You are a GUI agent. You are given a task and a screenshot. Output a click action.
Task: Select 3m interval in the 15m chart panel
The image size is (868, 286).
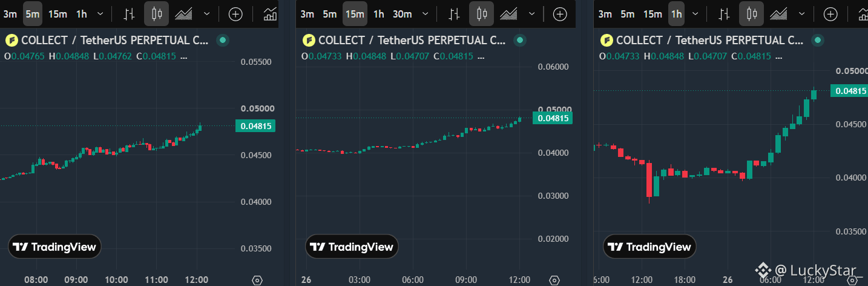(307, 14)
